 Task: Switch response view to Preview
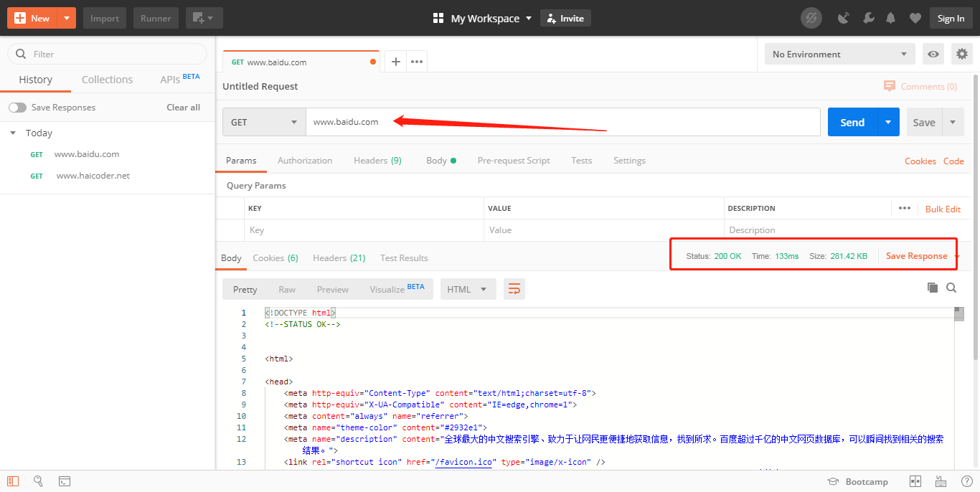(333, 290)
